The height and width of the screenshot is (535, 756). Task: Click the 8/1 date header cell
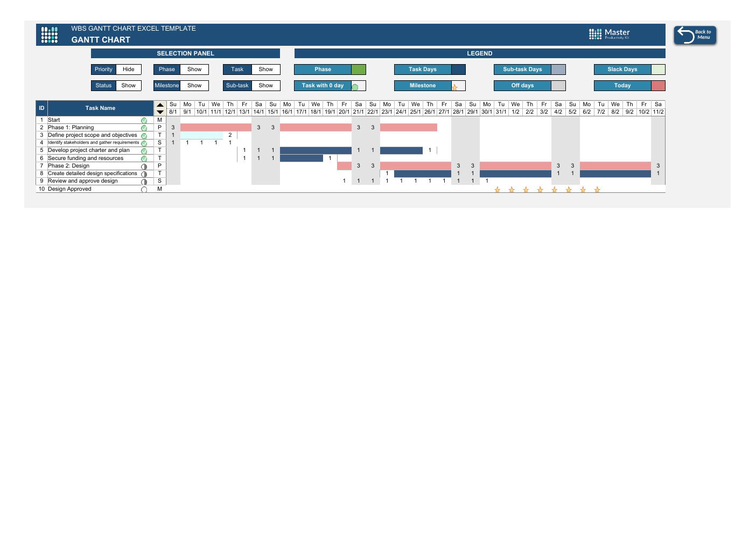(173, 112)
